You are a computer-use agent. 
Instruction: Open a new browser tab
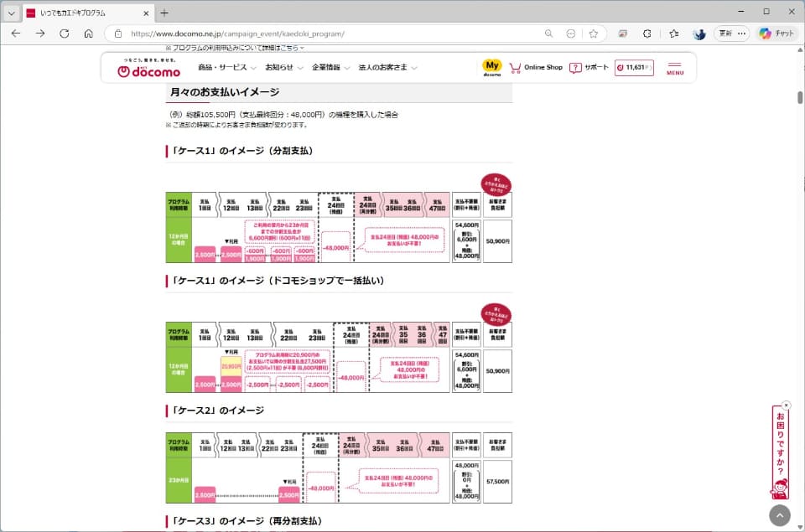[164, 13]
